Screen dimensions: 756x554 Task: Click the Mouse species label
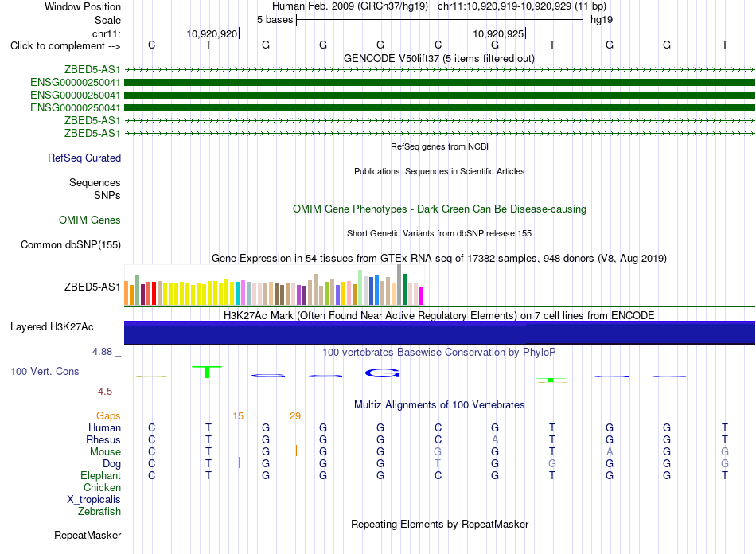point(105,452)
